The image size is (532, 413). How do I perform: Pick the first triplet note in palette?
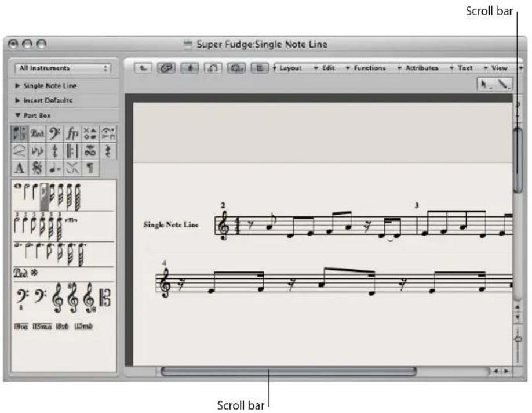(x=16, y=223)
